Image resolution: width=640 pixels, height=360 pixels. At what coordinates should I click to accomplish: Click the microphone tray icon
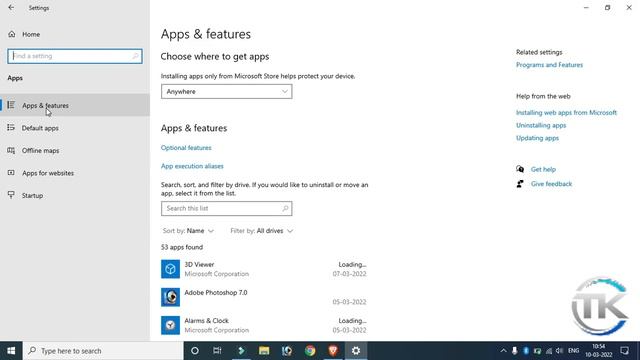515,351
